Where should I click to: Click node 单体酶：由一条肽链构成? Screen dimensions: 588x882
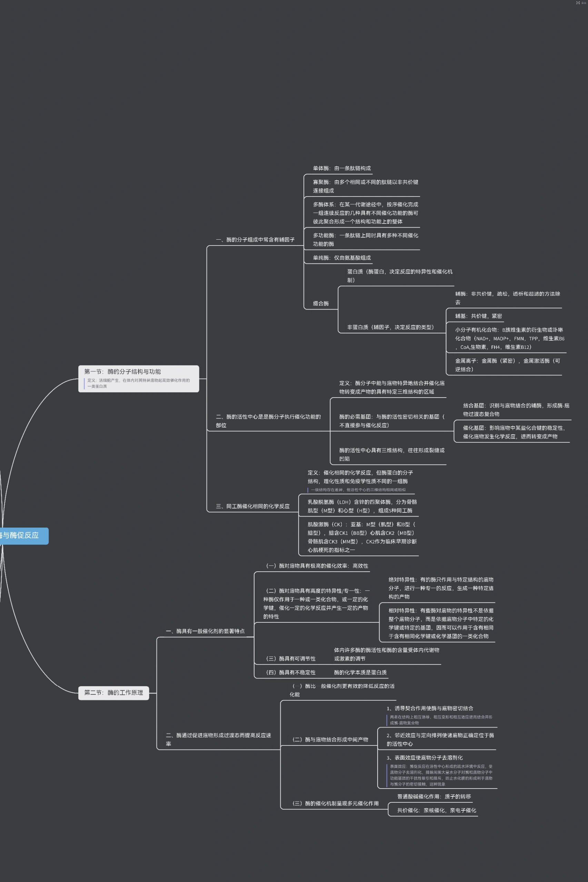342,168
